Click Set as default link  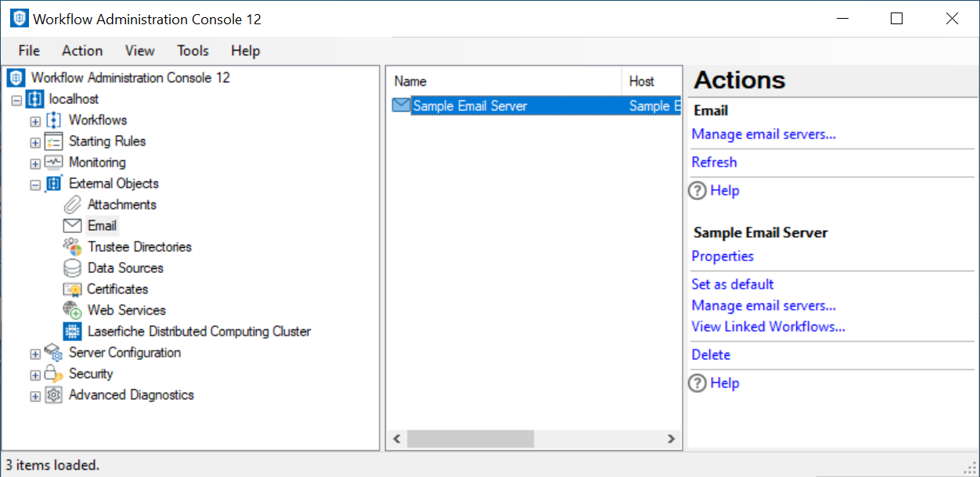click(x=733, y=285)
